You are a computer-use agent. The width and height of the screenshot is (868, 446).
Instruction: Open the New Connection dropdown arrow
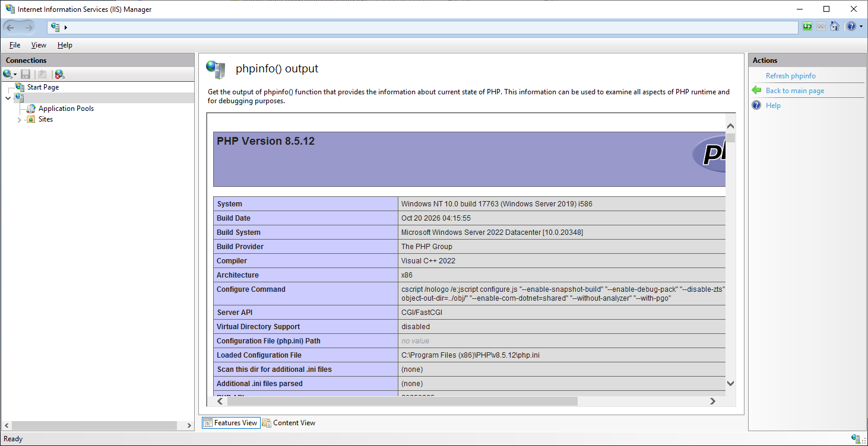pyautogui.click(x=15, y=75)
